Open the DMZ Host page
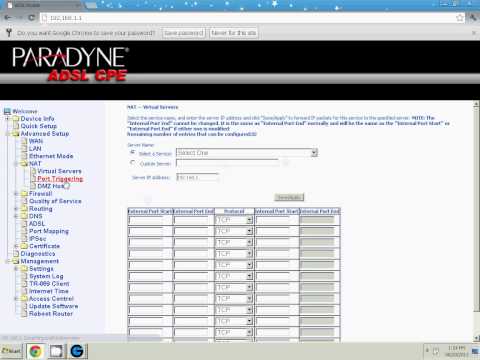 [51, 186]
